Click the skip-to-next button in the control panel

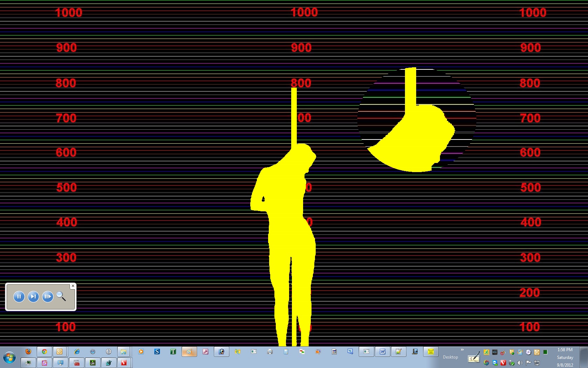click(x=33, y=297)
